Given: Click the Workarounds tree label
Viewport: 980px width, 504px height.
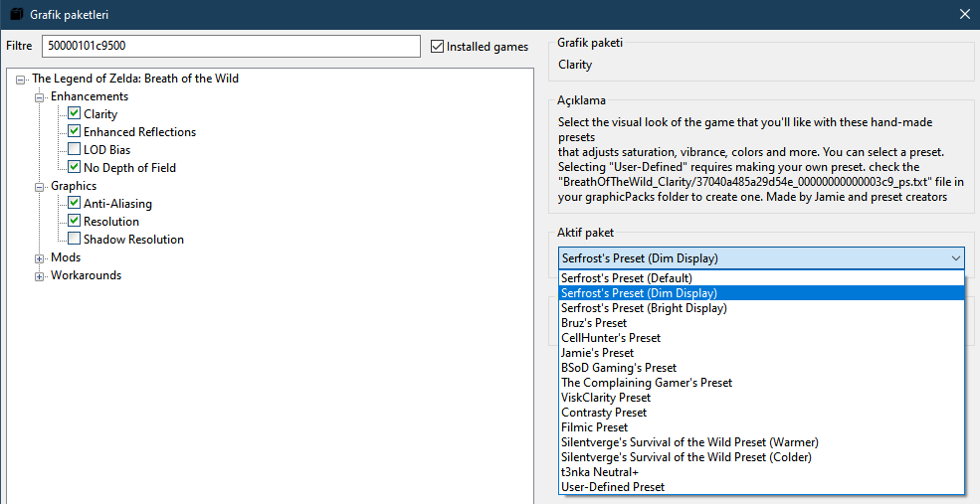Looking at the screenshot, I should click(x=87, y=275).
